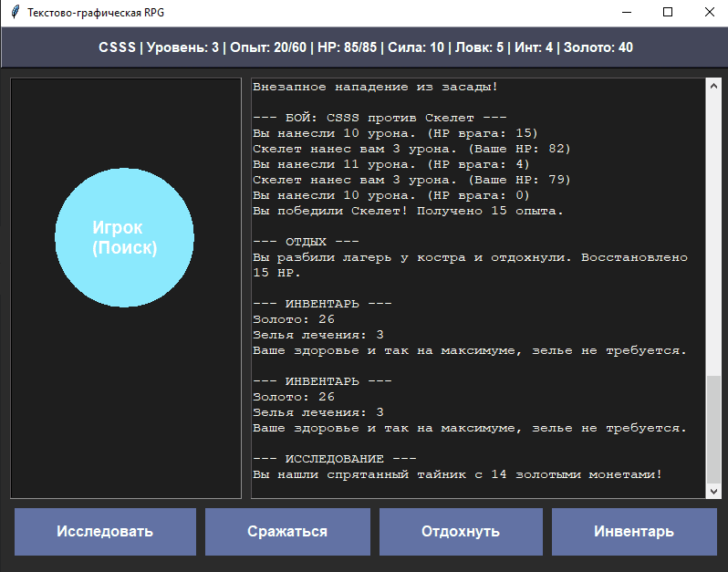Close the Текстово-графическая RPG window
Viewport: 728px width, 572px height.
[x=709, y=13]
